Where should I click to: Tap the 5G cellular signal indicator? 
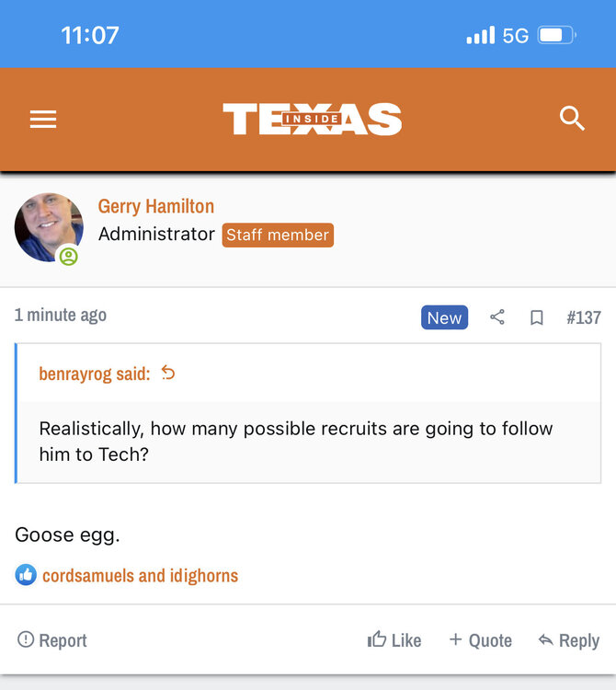pyautogui.click(x=497, y=36)
